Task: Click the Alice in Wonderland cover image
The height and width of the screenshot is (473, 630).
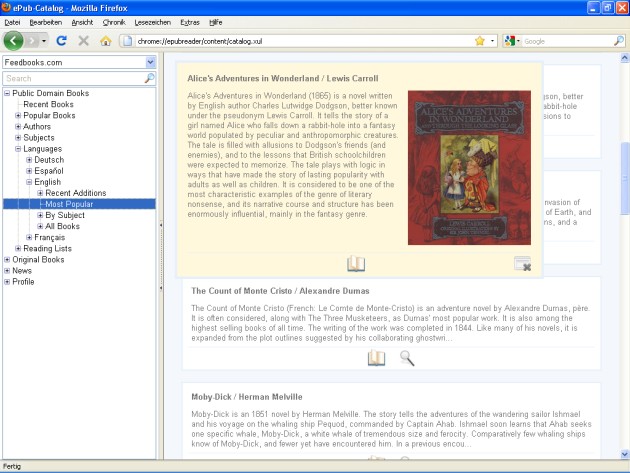Action: [469, 168]
